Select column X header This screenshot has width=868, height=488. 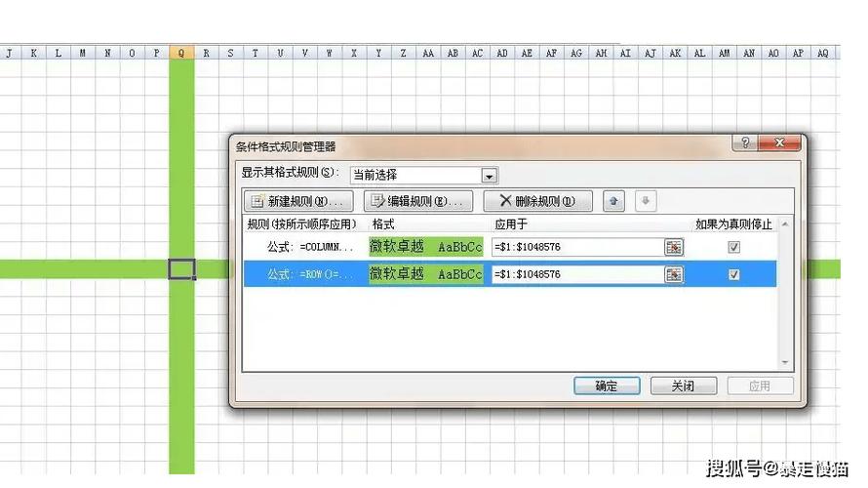click(x=354, y=53)
